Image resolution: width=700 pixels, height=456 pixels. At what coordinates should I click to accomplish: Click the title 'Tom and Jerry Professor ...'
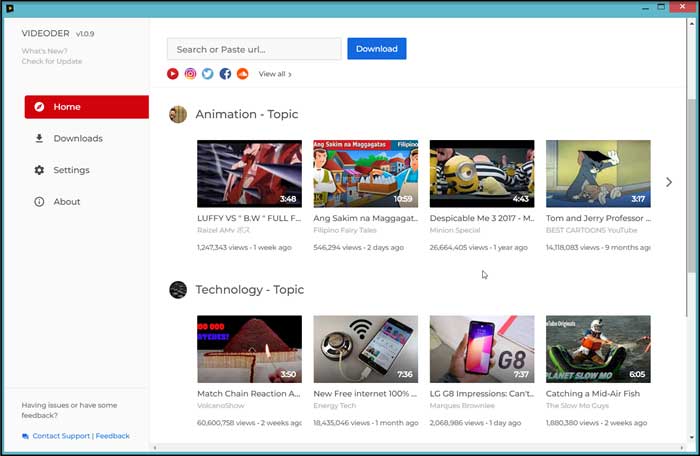click(598, 218)
